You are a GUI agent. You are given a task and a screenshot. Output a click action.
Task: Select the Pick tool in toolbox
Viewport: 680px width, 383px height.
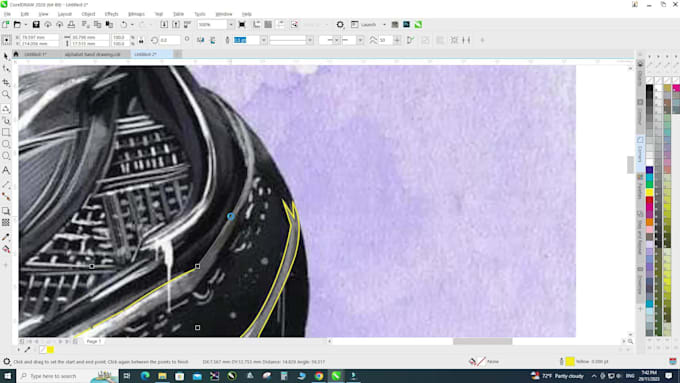tap(6, 56)
